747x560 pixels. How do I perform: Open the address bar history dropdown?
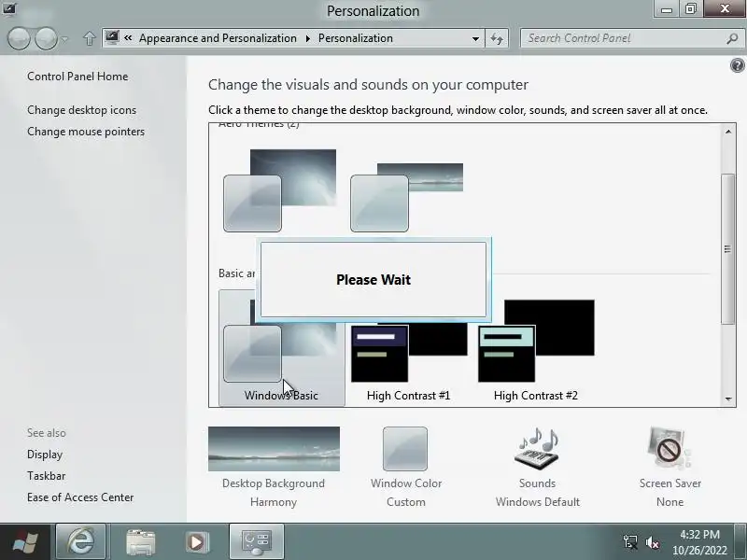[475, 38]
